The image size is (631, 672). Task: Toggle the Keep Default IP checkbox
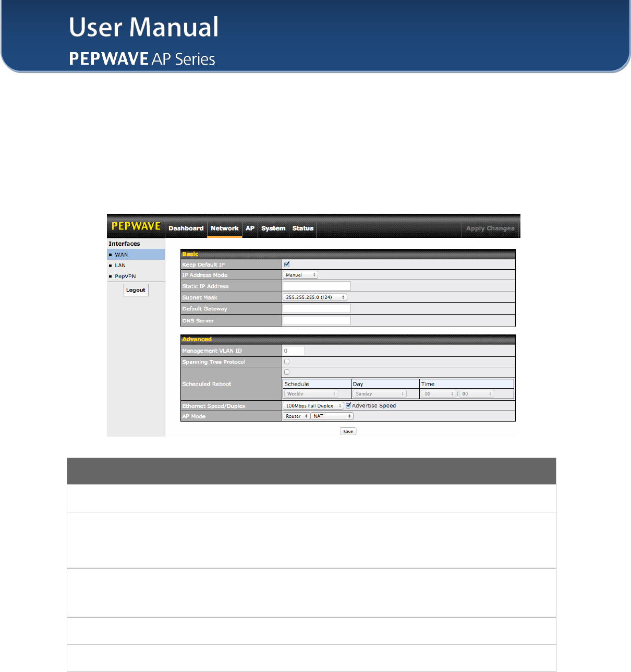click(x=287, y=265)
